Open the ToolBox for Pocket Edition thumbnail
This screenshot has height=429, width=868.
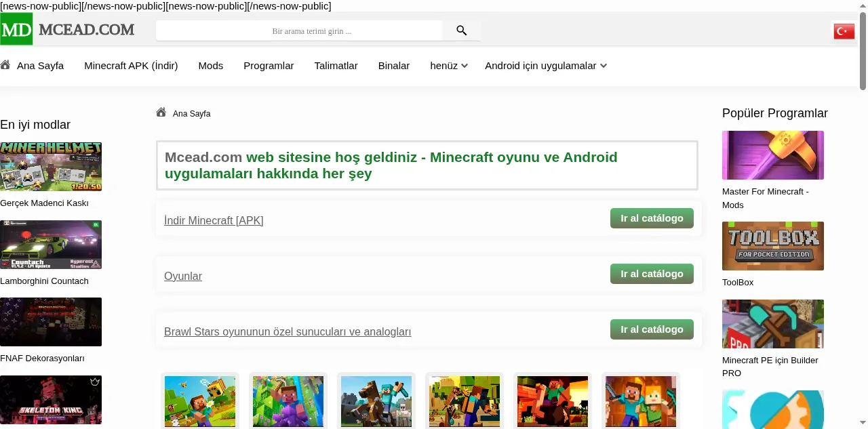[773, 246]
